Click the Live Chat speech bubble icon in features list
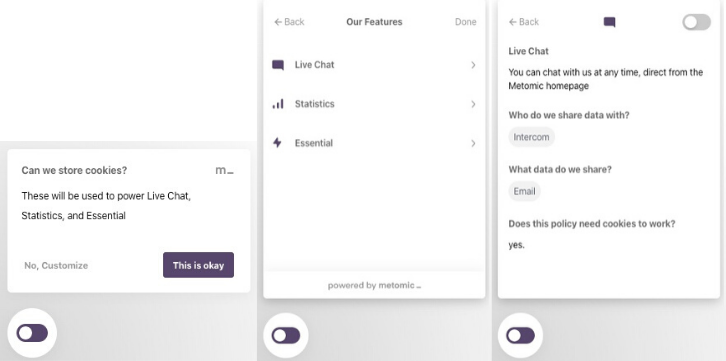Image resolution: width=726 pixels, height=361 pixels. (x=278, y=65)
